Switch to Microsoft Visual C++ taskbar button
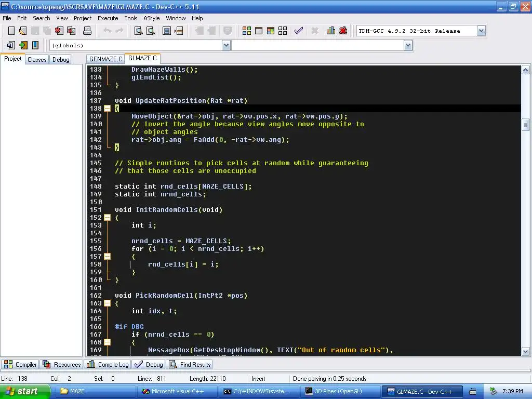The height and width of the screenshot is (399, 532). coord(178,392)
